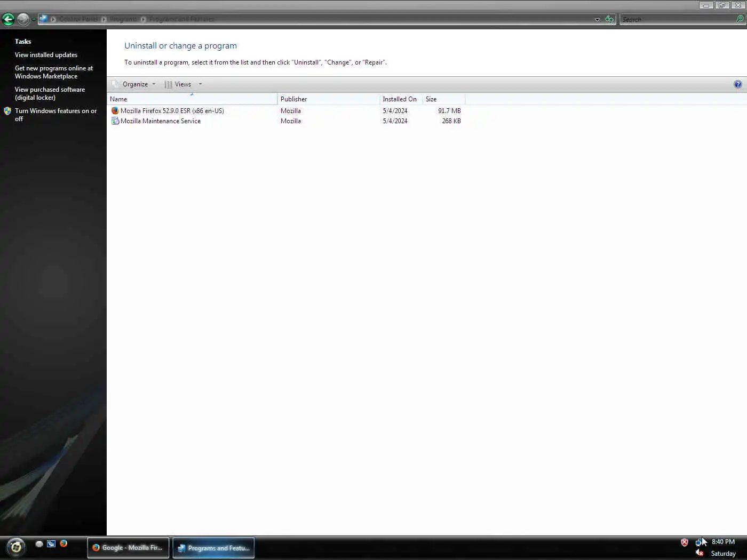Viewport: 747px width, 560px height.
Task: Click the magnifying glass search icon
Action: [x=740, y=19]
